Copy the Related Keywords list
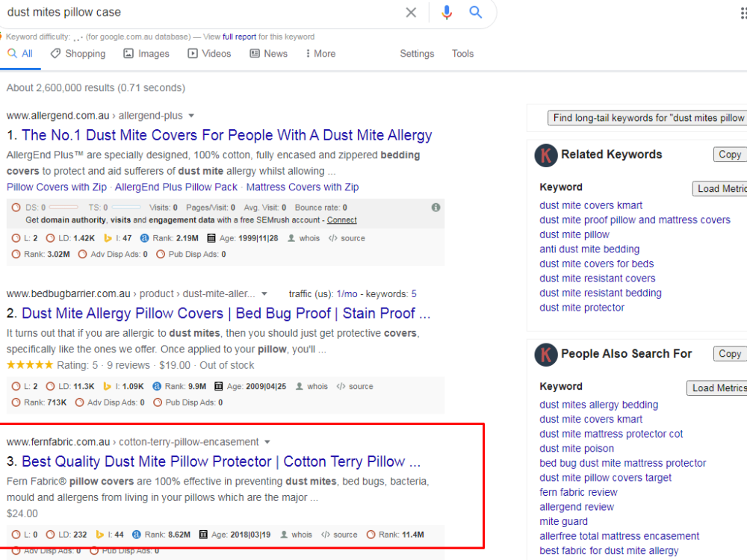The image size is (747, 560). click(730, 155)
